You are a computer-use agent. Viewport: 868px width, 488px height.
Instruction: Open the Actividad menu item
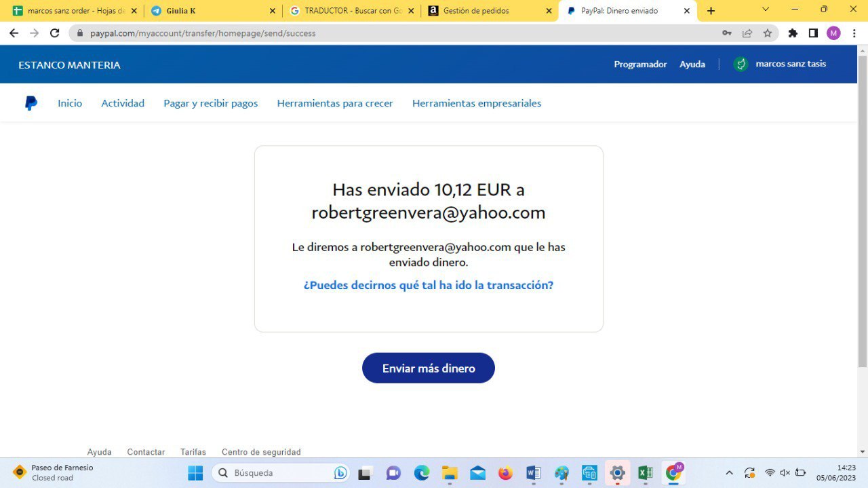pyautogui.click(x=123, y=103)
